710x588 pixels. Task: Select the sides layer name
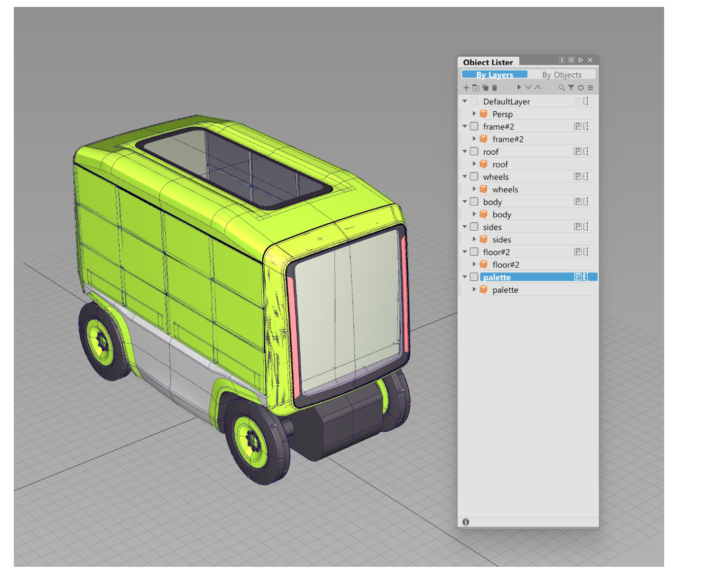pos(492,227)
